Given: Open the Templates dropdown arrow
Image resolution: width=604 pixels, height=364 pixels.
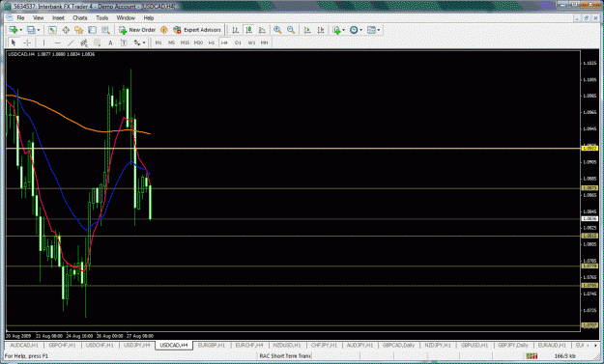Looking at the screenshot, I should [379, 30].
